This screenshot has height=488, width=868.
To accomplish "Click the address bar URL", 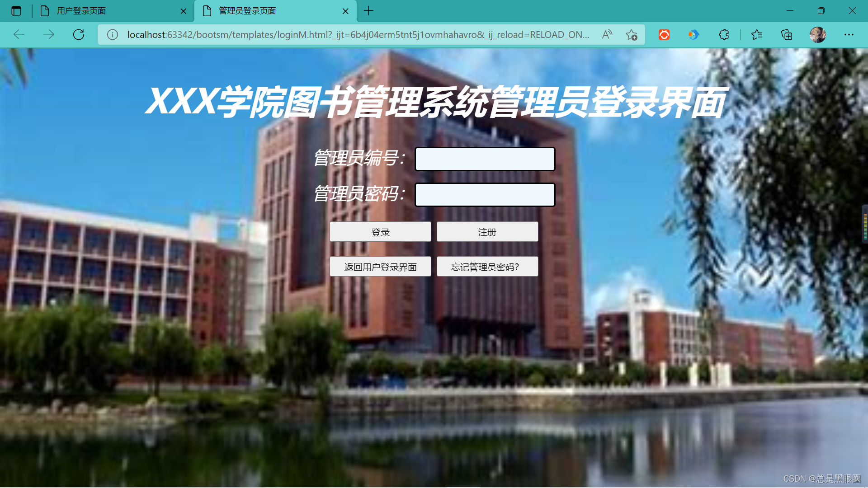I will tap(358, 35).
